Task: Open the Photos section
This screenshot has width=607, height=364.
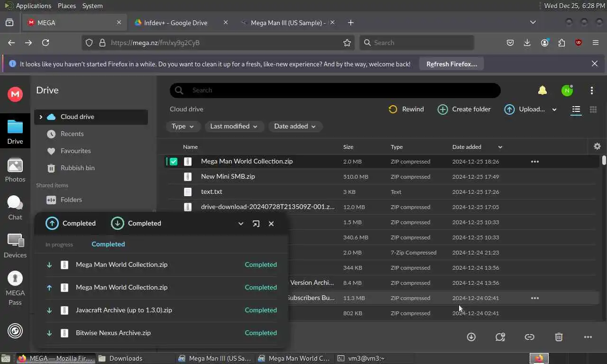Action: [x=15, y=171]
